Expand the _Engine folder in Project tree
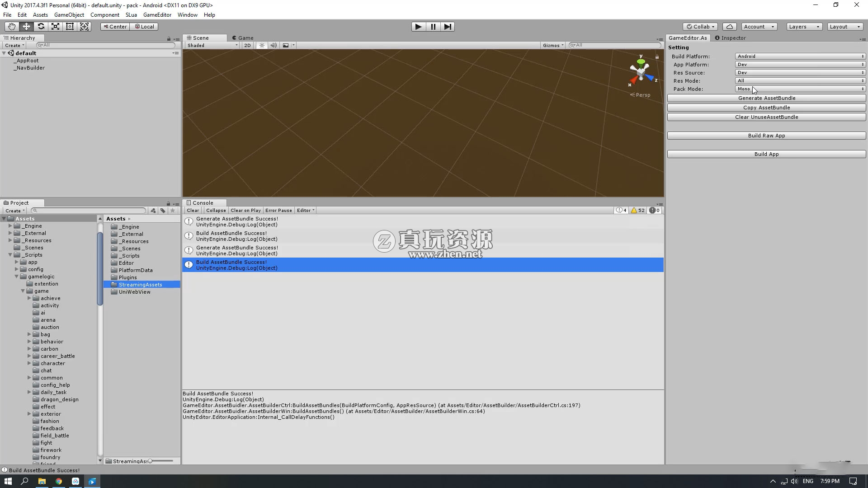The image size is (868, 488). point(10,226)
